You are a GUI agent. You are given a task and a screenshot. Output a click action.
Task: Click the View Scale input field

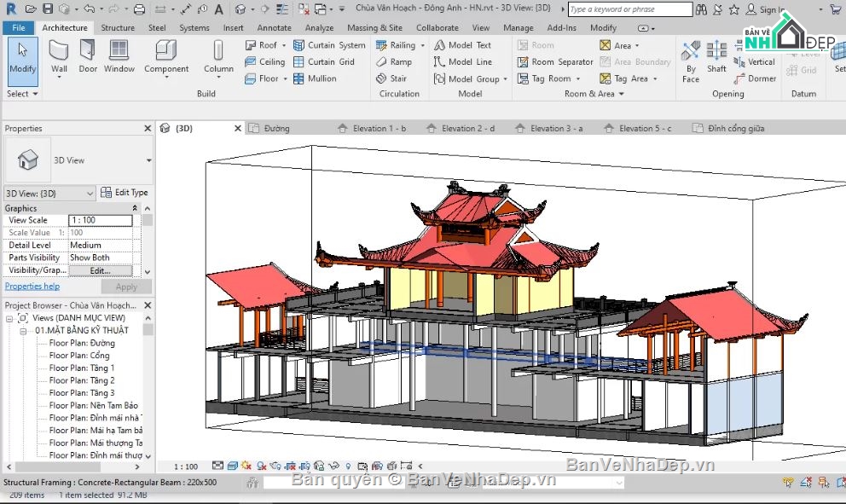[x=100, y=220]
